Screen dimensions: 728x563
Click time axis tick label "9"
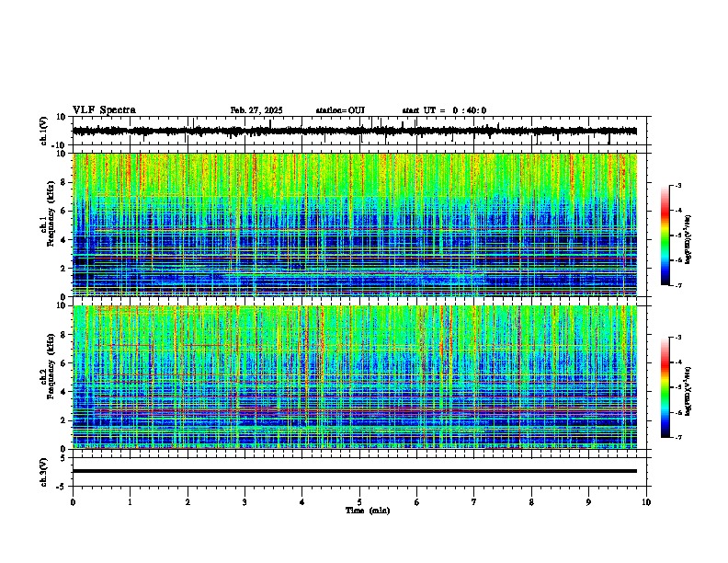click(588, 502)
